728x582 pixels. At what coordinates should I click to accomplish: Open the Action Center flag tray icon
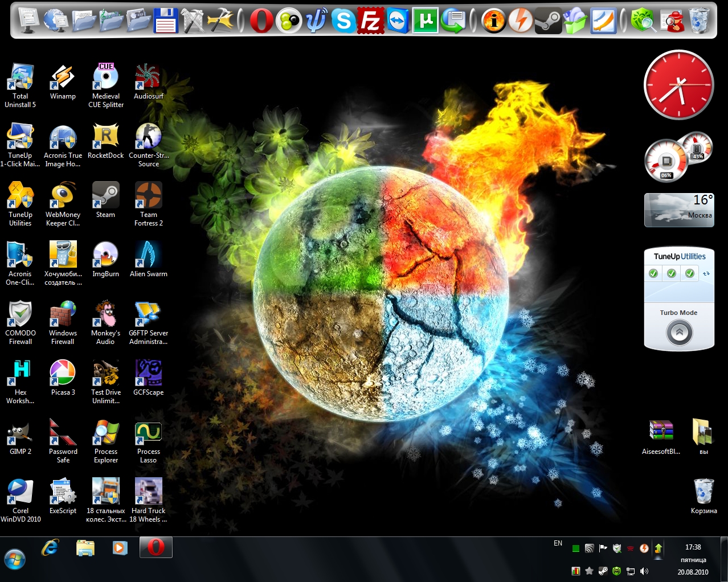(603, 548)
